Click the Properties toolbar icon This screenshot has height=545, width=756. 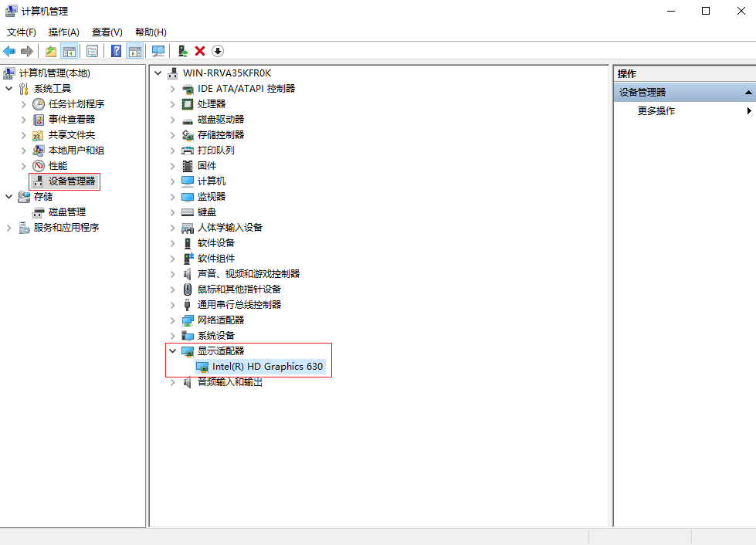pyautogui.click(x=92, y=51)
